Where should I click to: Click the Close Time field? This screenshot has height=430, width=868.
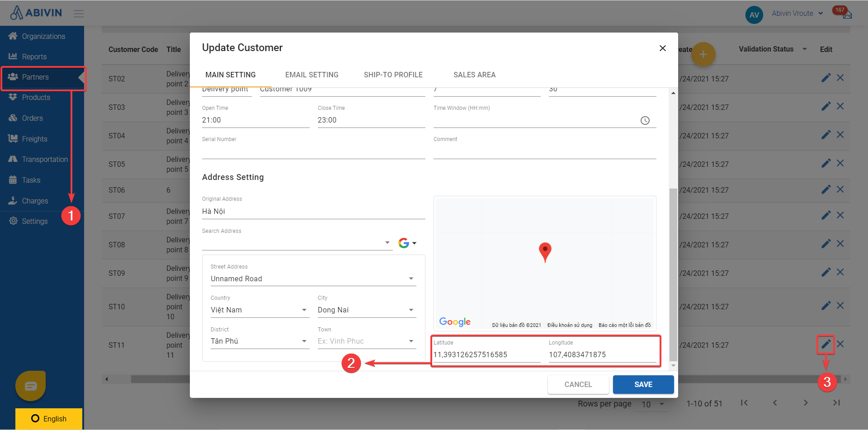pyautogui.click(x=371, y=120)
